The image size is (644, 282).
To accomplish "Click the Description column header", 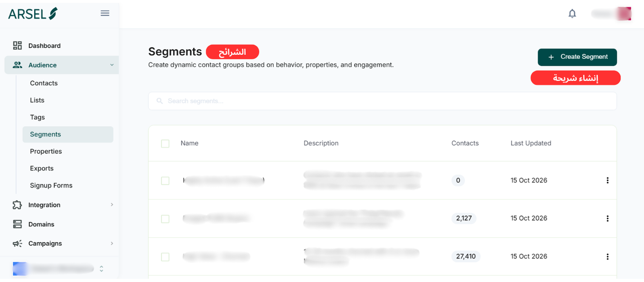I will pos(321,143).
